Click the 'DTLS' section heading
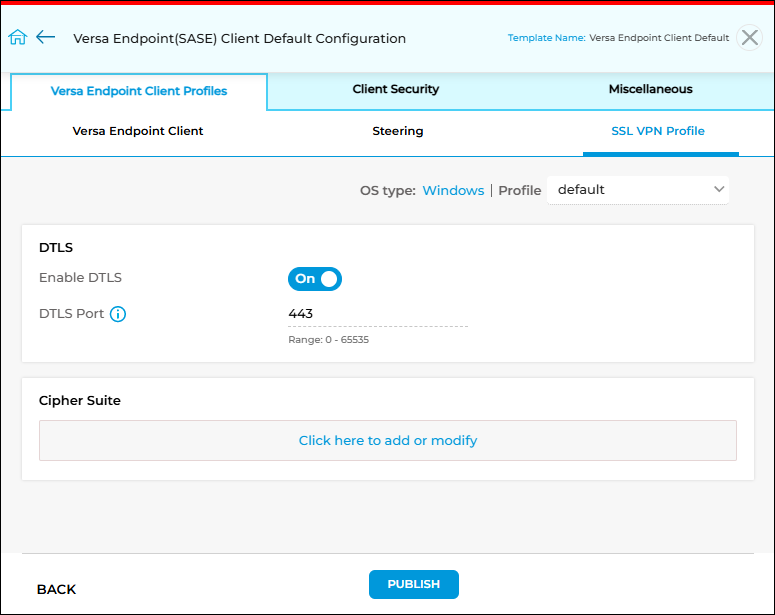775x615 pixels. [56, 247]
